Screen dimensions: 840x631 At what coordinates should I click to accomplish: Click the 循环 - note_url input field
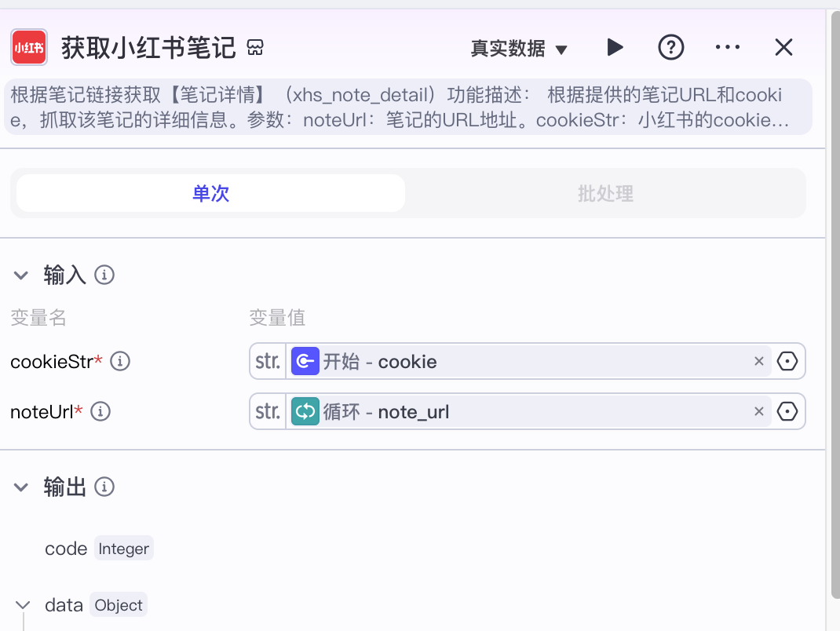click(529, 412)
